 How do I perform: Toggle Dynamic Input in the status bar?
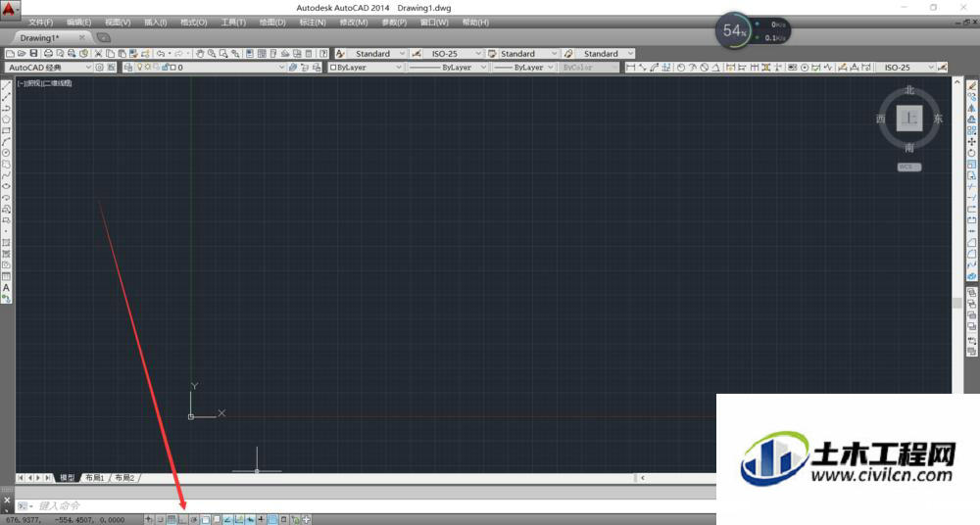pyautogui.click(x=250, y=519)
